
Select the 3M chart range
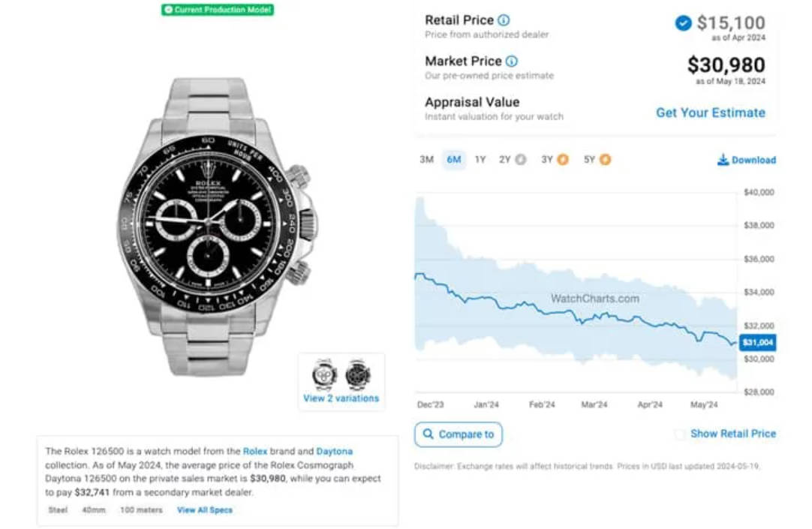point(426,159)
